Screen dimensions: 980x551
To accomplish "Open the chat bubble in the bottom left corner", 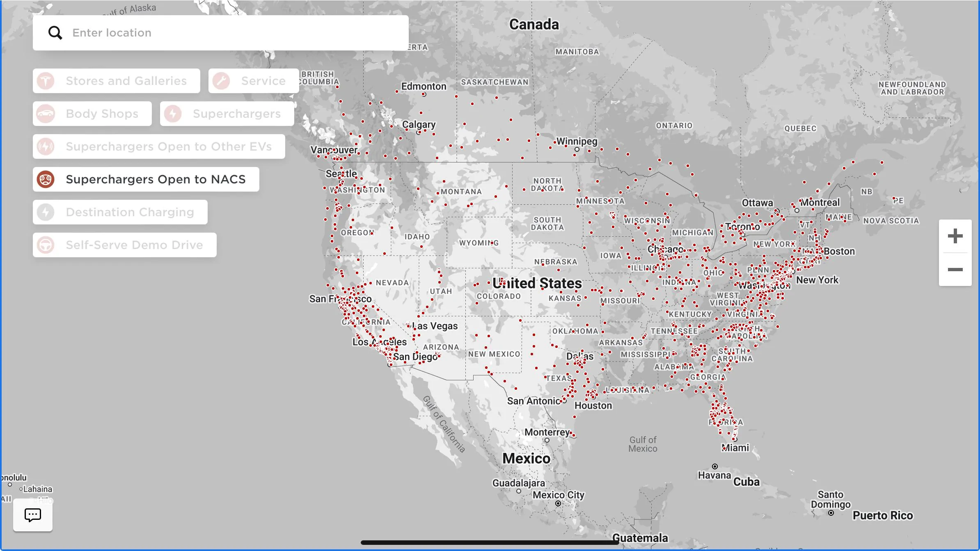I will pos(32,514).
